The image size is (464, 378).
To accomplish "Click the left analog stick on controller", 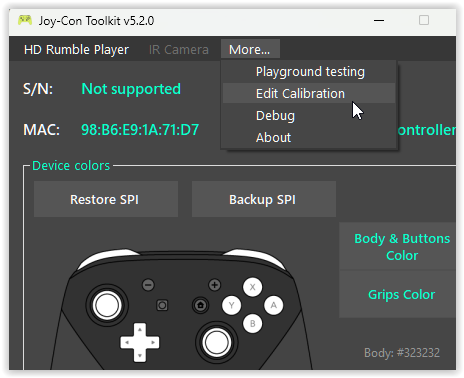I will point(107,305).
